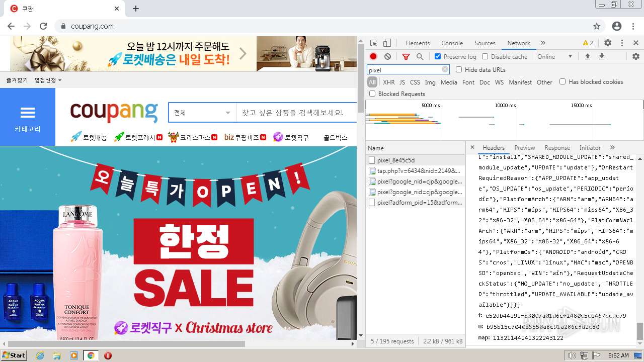Viewport: 644px width, 362px height.
Task: Launch Internet Explorer from taskbar
Action: tap(40, 355)
